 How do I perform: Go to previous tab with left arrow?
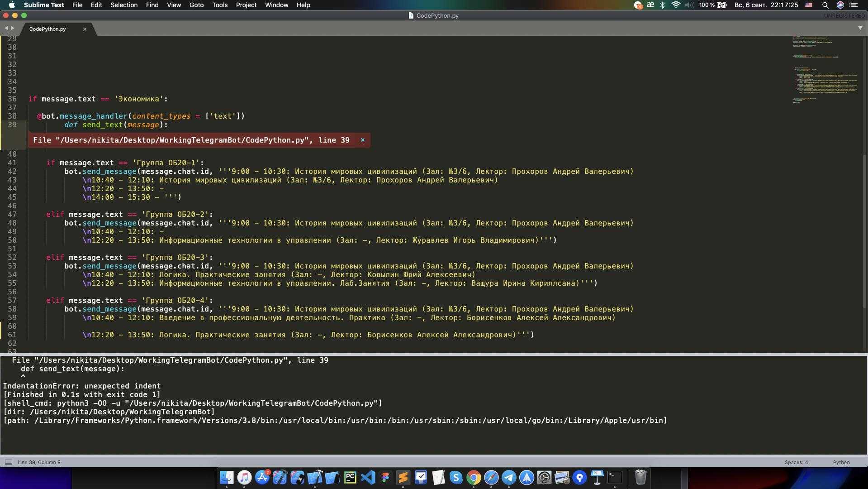[6, 28]
